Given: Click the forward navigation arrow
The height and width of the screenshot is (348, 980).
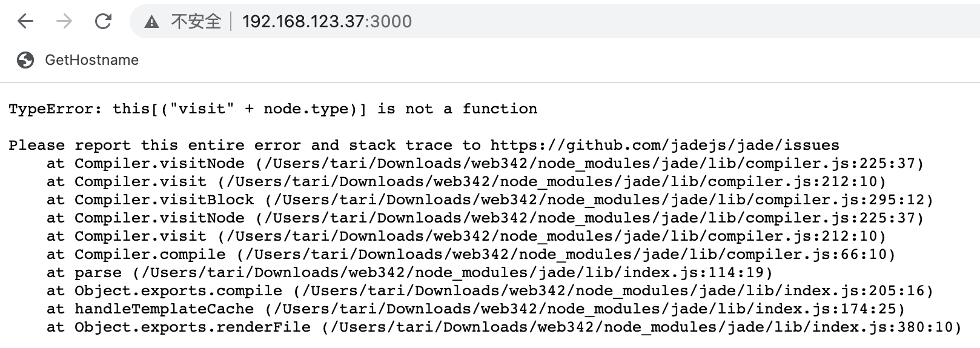Looking at the screenshot, I should [x=64, y=21].
